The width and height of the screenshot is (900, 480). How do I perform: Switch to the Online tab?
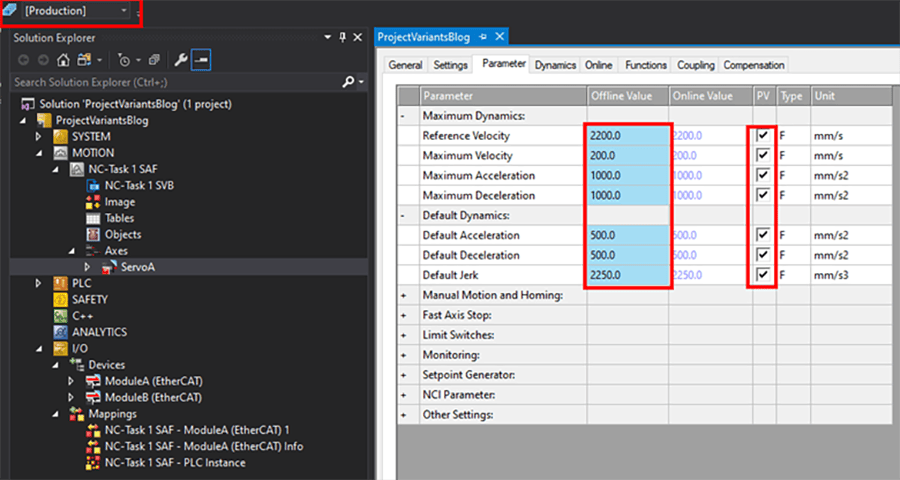(598, 65)
